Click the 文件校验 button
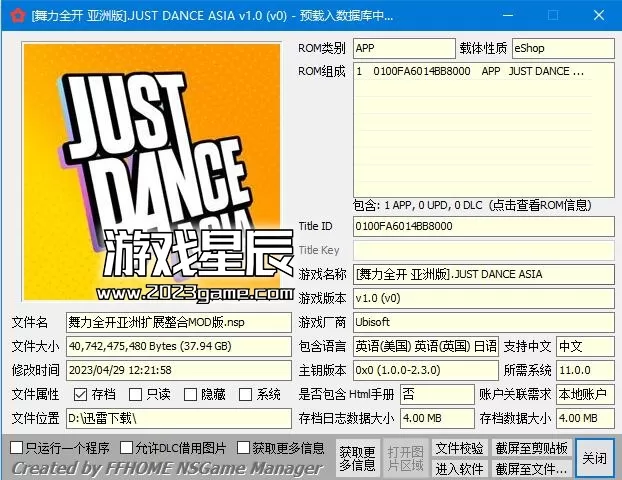The image size is (622, 480). click(459, 448)
